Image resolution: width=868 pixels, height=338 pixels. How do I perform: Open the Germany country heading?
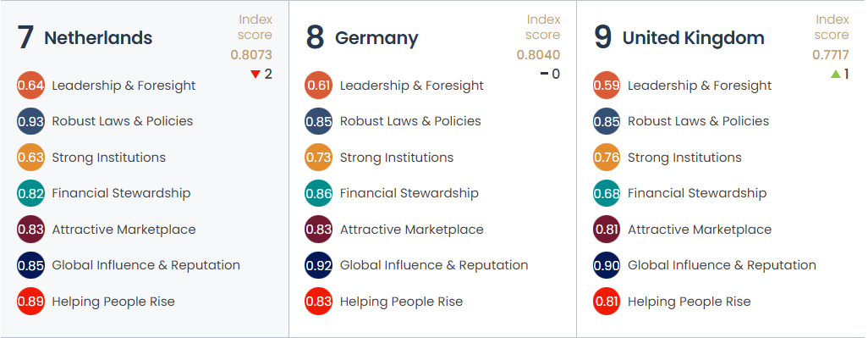(376, 37)
